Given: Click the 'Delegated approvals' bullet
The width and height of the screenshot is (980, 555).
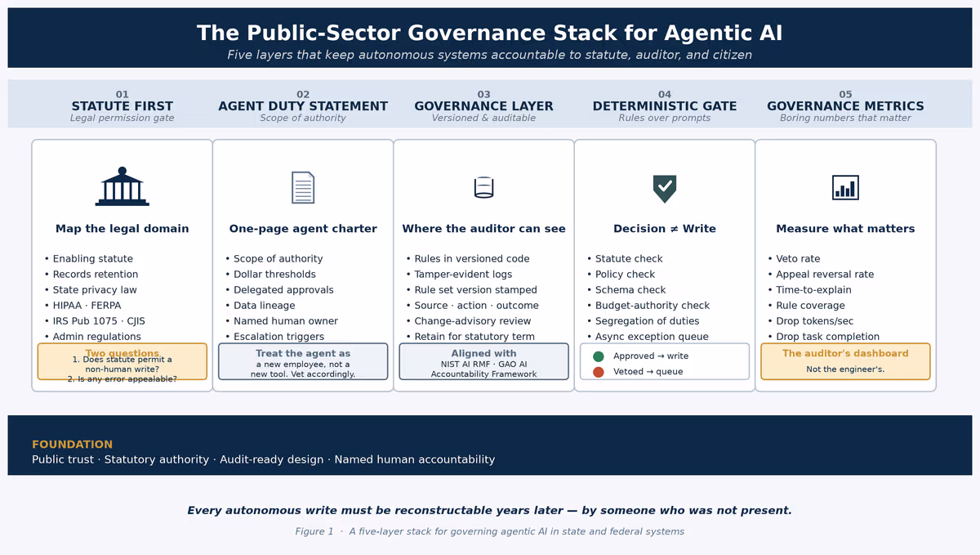Looking at the screenshot, I should (x=279, y=290).
